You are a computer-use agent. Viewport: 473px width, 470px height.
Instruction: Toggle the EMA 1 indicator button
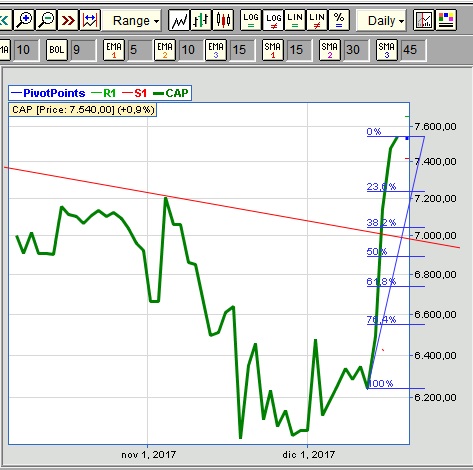pos(114,50)
